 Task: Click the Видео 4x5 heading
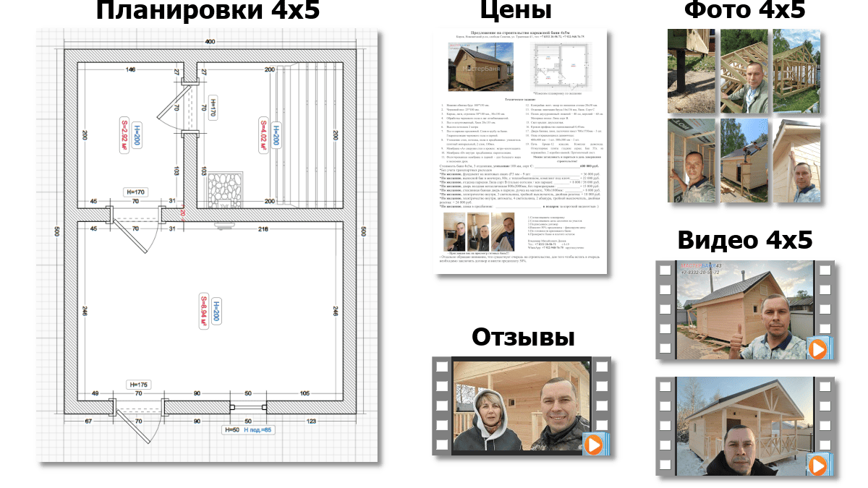[745, 240]
